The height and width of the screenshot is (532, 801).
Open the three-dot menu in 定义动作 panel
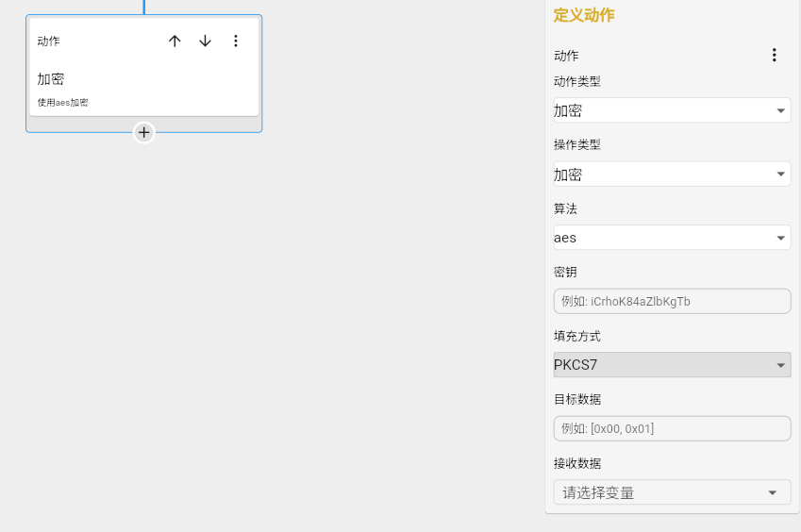pos(774,55)
